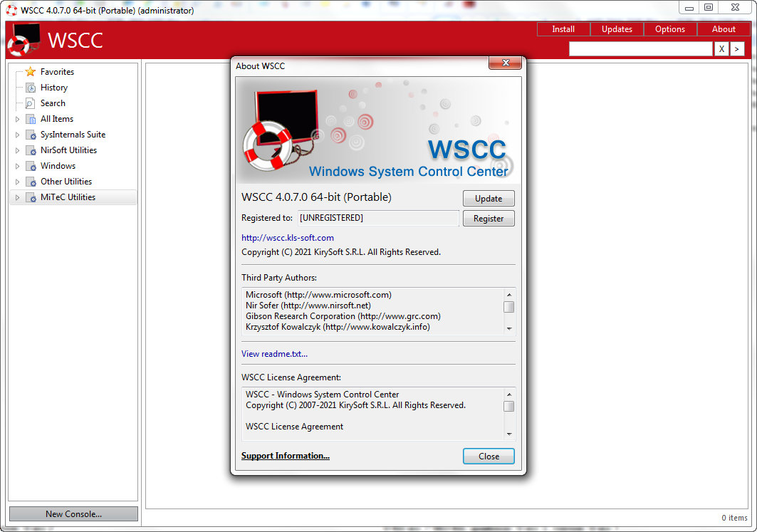The width and height of the screenshot is (757, 532).
Task: Click the MiTeC Utilities folder icon
Action: coord(30,197)
